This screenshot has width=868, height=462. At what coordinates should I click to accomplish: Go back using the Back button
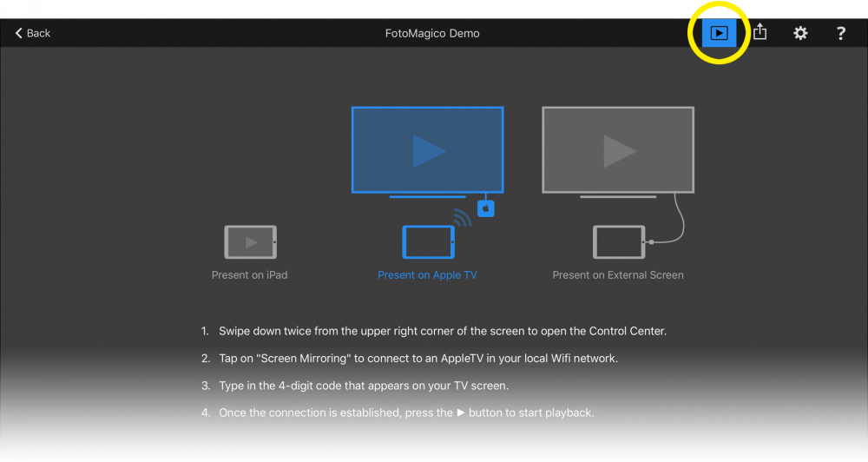coord(33,33)
